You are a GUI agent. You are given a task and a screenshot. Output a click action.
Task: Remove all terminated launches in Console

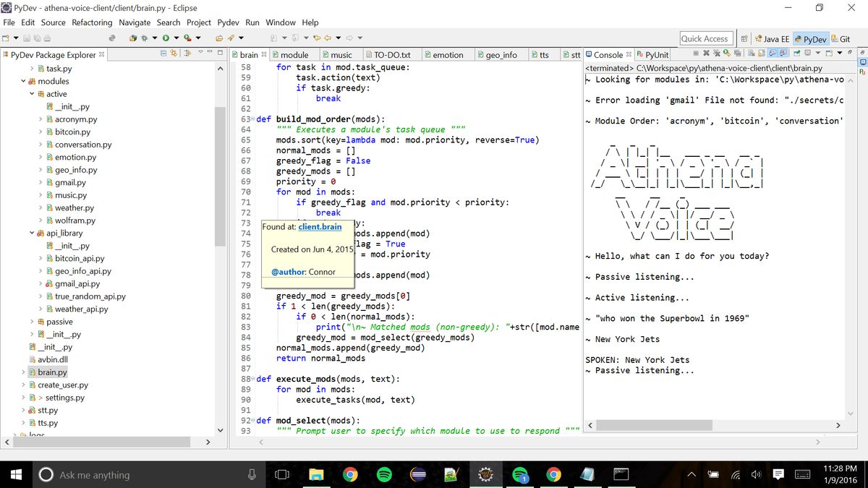click(716, 54)
